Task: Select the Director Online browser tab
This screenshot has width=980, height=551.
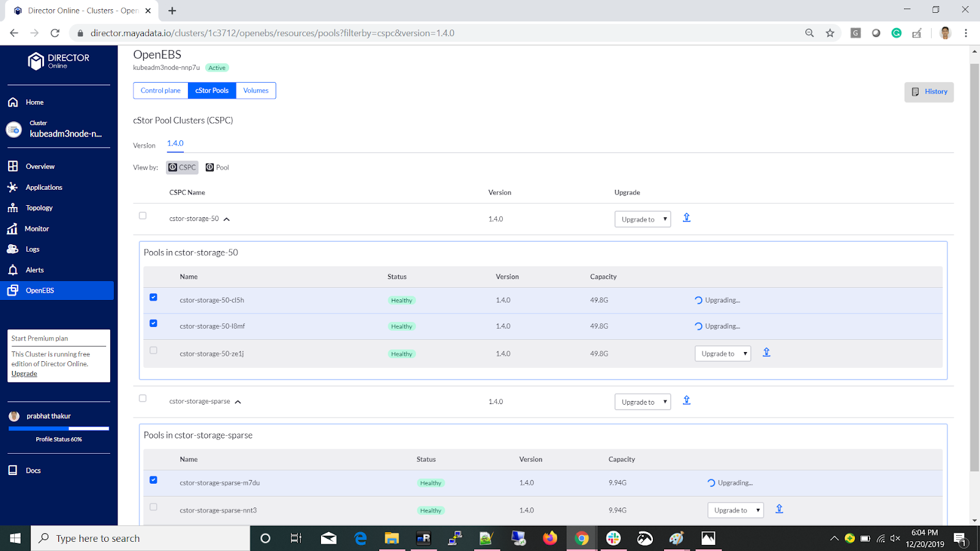Action: (83, 10)
